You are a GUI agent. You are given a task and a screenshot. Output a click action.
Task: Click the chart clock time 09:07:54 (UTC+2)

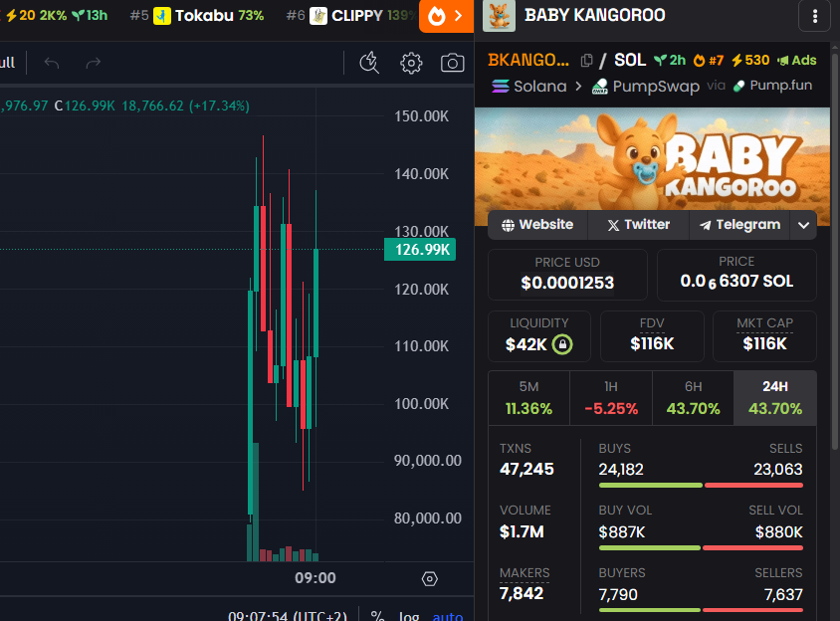tap(288, 616)
